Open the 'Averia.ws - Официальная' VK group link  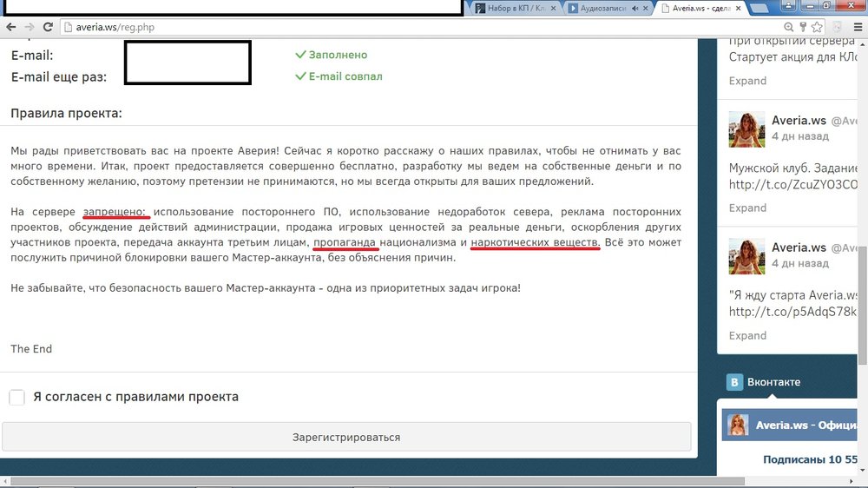pos(806,425)
